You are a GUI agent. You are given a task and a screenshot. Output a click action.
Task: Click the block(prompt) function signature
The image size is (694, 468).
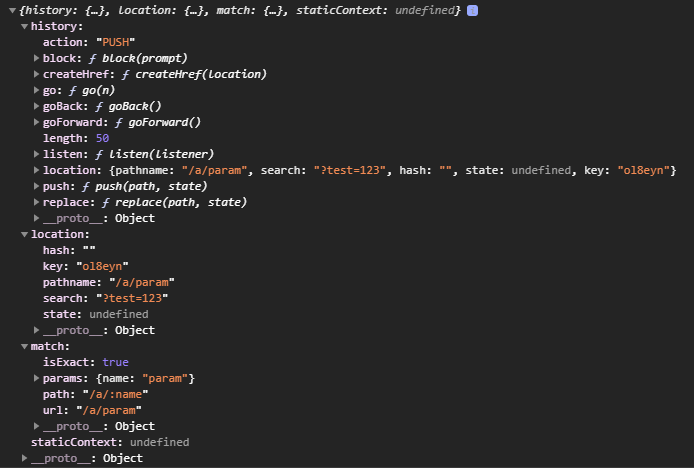145,58
